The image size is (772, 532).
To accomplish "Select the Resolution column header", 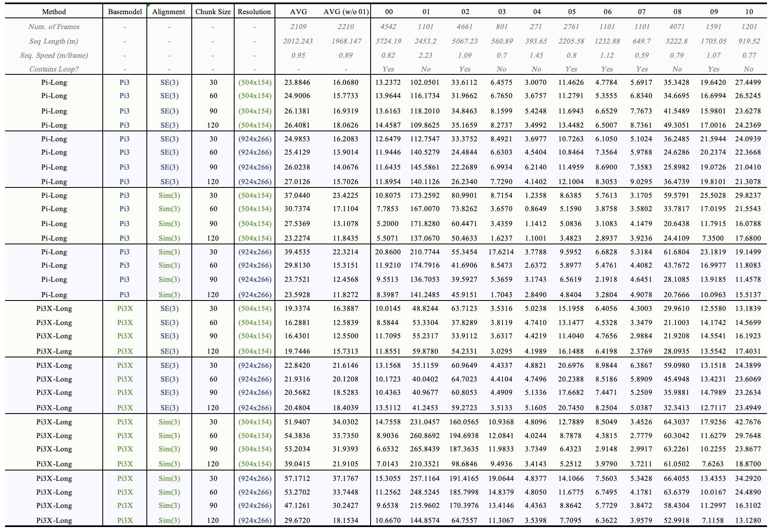I will [254, 12].
